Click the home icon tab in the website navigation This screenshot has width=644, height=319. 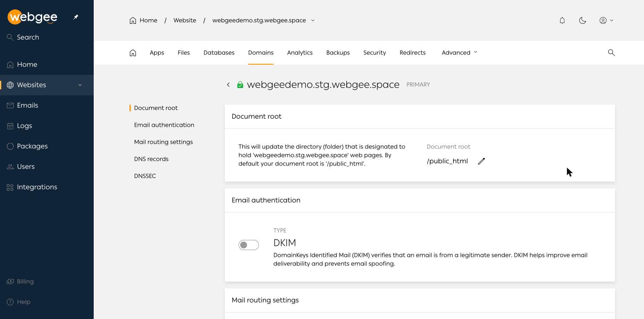(133, 53)
